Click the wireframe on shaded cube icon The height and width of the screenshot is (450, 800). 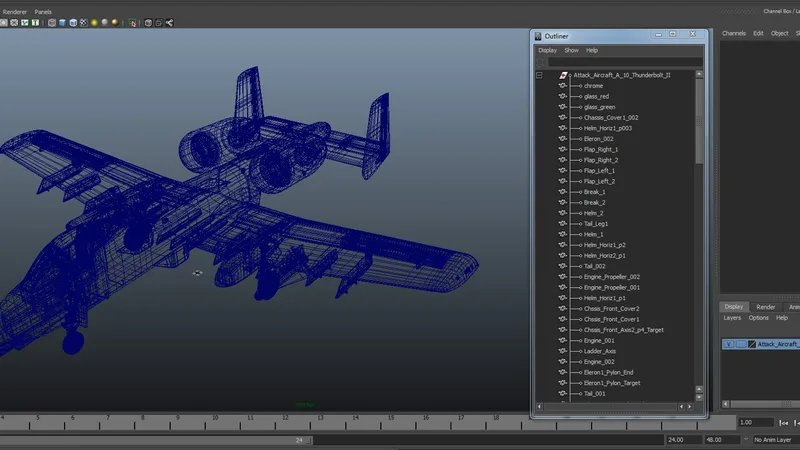73,22
